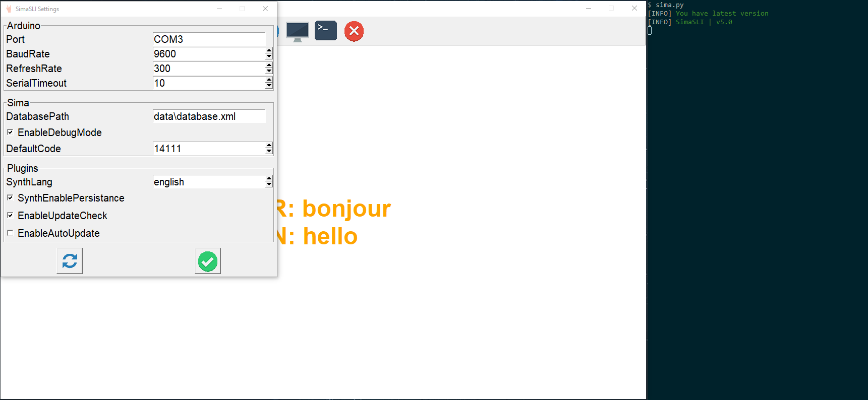Click the SynthLang field showing english
This screenshot has height=400, width=868.
point(209,182)
